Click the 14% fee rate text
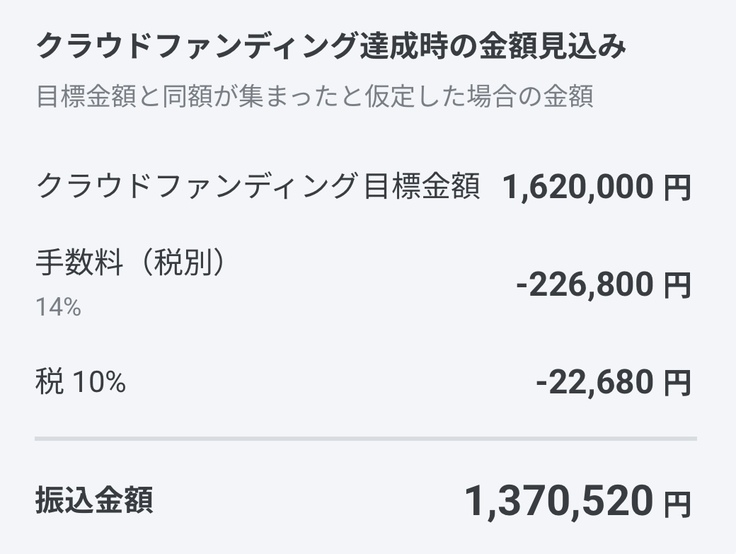The height and width of the screenshot is (554, 736). (58, 308)
